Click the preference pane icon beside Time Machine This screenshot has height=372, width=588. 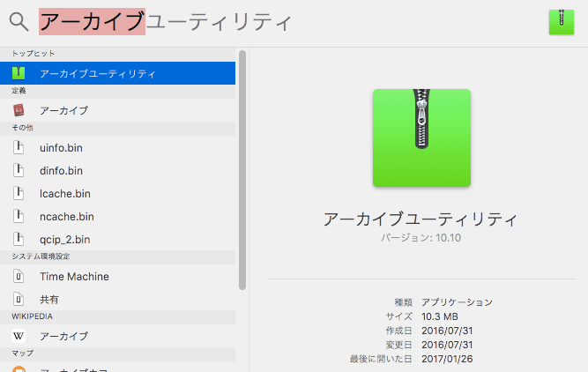point(19,277)
